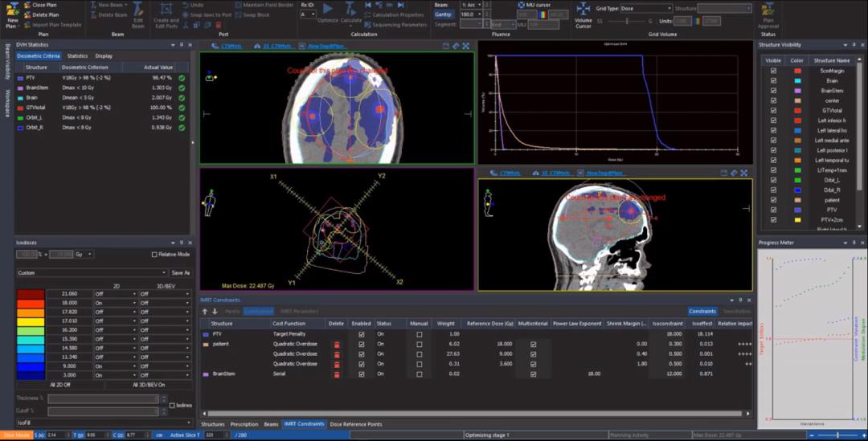Switch to the Dose Reference Points tab
The image size is (868, 441).
[355, 424]
